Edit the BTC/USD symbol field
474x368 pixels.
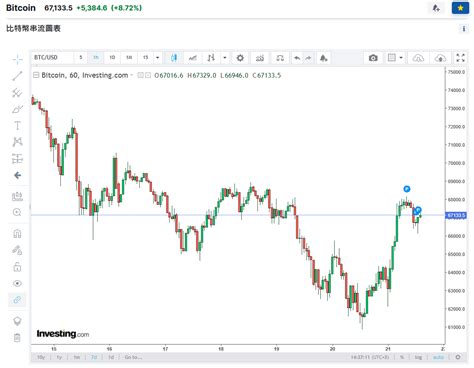(52, 57)
